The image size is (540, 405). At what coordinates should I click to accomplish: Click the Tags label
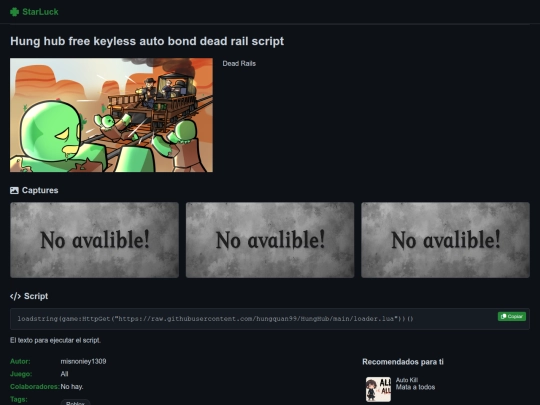19,399
